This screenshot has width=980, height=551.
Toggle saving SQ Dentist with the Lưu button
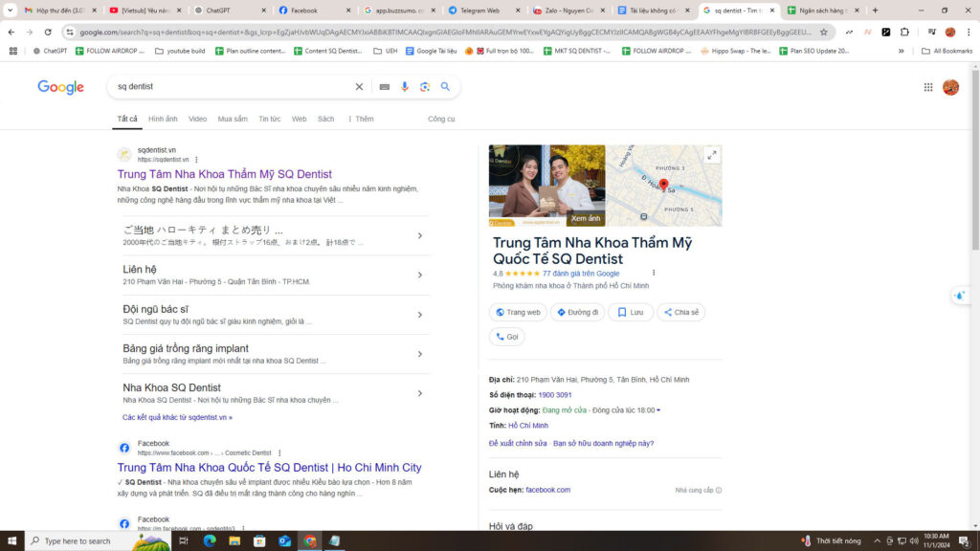(x=630, y=312)
